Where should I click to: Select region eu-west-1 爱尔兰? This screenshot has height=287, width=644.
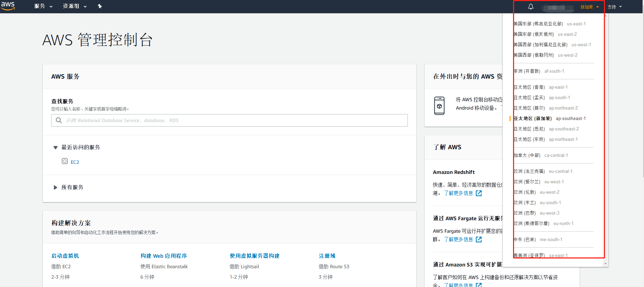click(x=538, y=182)
